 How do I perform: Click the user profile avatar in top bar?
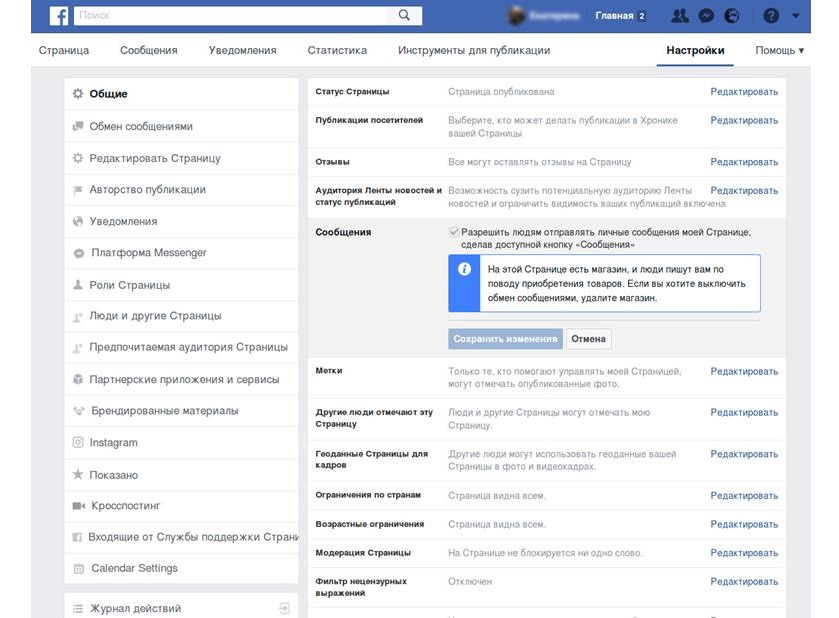(x=517, y=16)
